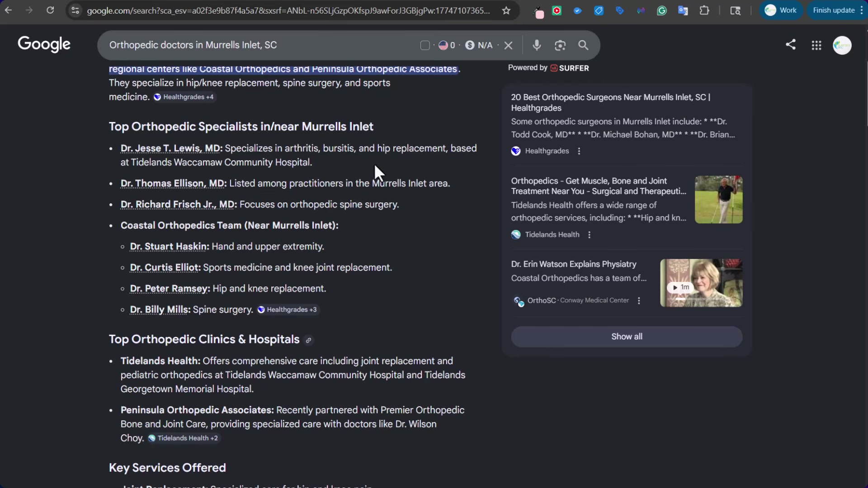868x488 pixels.
Task: Open Healthgrades +4 source chip
Action: 184,97
